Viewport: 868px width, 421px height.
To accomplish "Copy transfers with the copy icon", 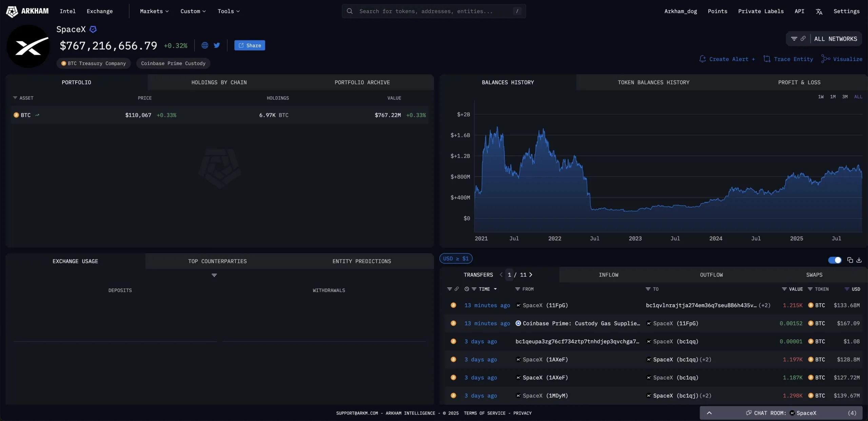I will click(x=850, y=260).
